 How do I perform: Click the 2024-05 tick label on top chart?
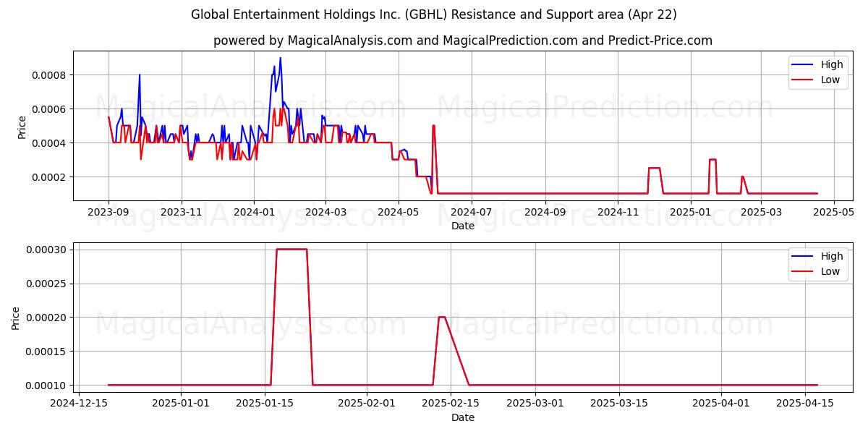(x=398, y=212)
